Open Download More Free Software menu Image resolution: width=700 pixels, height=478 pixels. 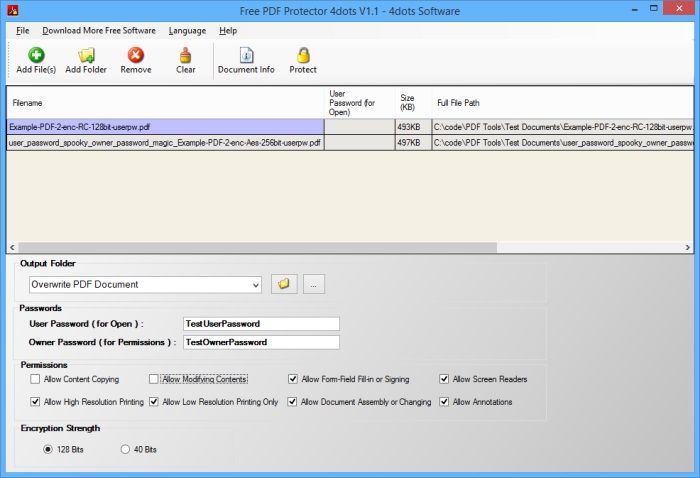pyautogui.click(x=99, y=31)
